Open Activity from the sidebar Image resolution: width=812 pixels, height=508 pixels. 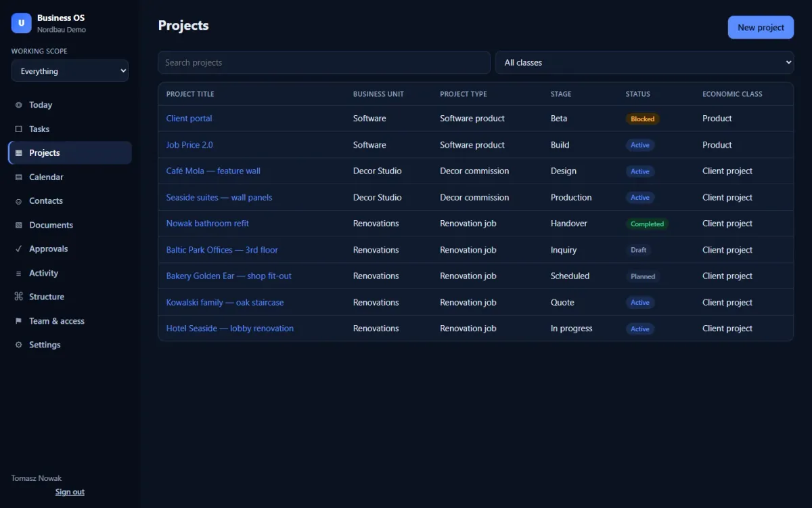[70, 273]
